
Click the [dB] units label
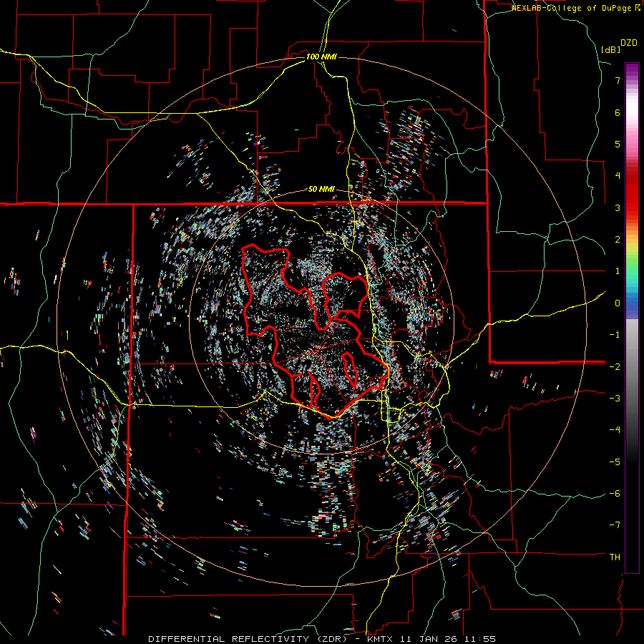click(x=611, y=49)
